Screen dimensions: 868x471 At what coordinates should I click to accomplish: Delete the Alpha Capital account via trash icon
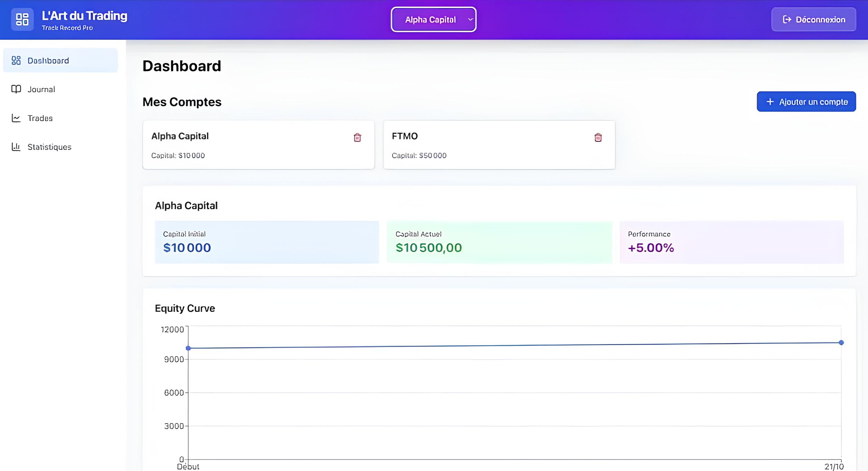357,137
